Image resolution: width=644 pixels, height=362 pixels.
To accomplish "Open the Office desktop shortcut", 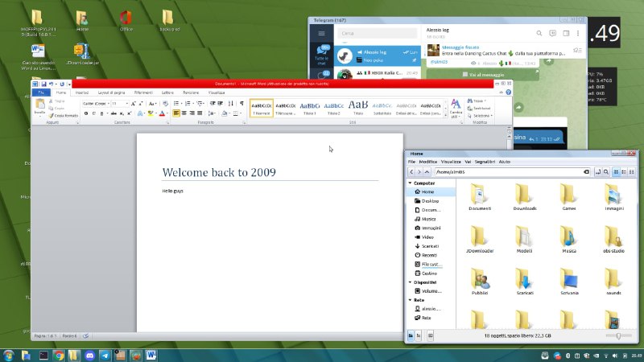I will tap(126, 19).
